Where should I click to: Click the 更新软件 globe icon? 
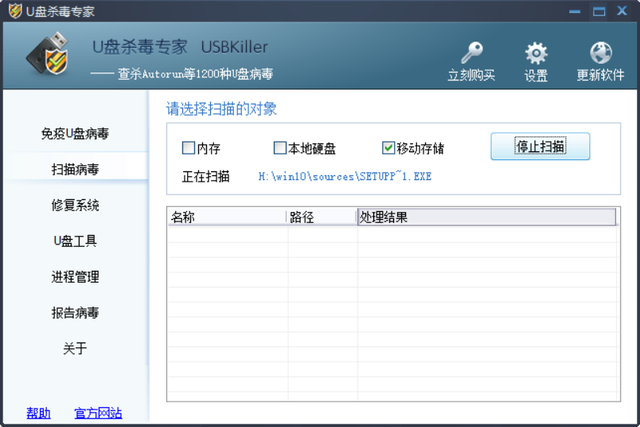point(601,53)
